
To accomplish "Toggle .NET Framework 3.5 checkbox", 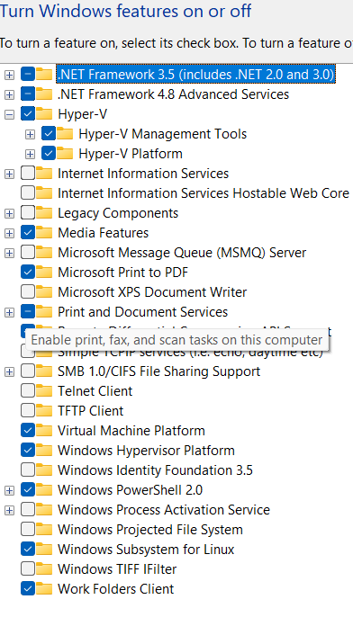I will [x=28, y=75].
